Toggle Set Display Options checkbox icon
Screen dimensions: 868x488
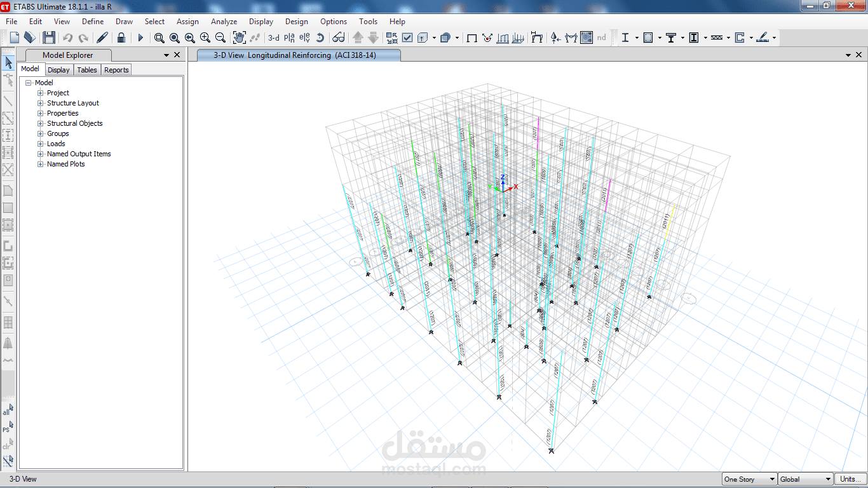click(x=407, y=38)
